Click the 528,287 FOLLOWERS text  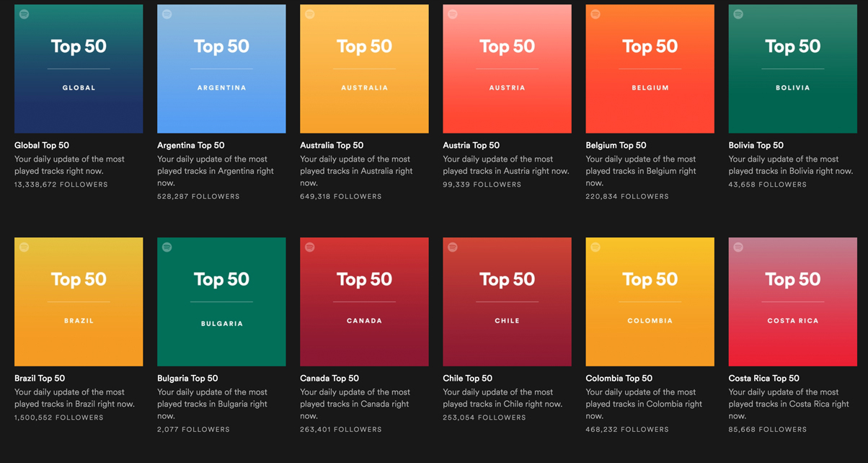(198, 196)
